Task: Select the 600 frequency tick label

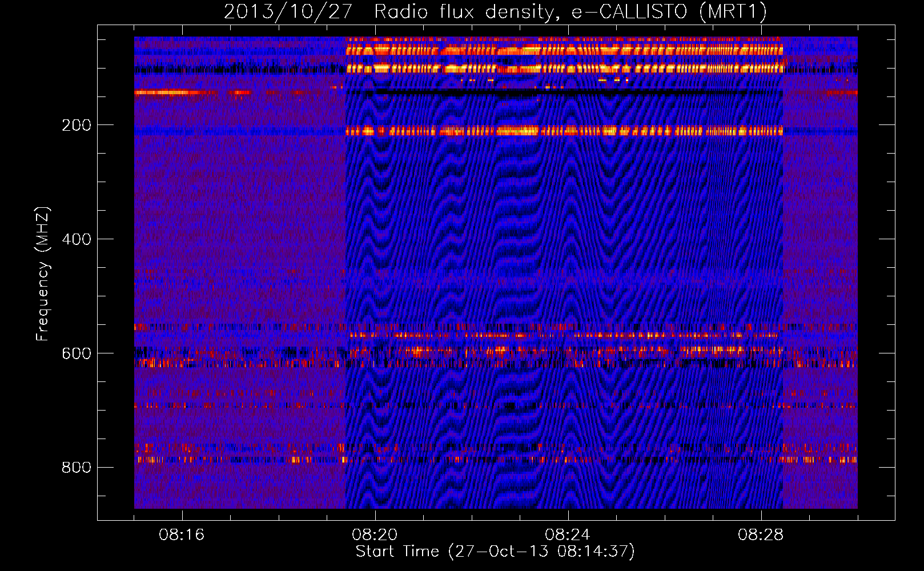Action: tap(77, 353)
